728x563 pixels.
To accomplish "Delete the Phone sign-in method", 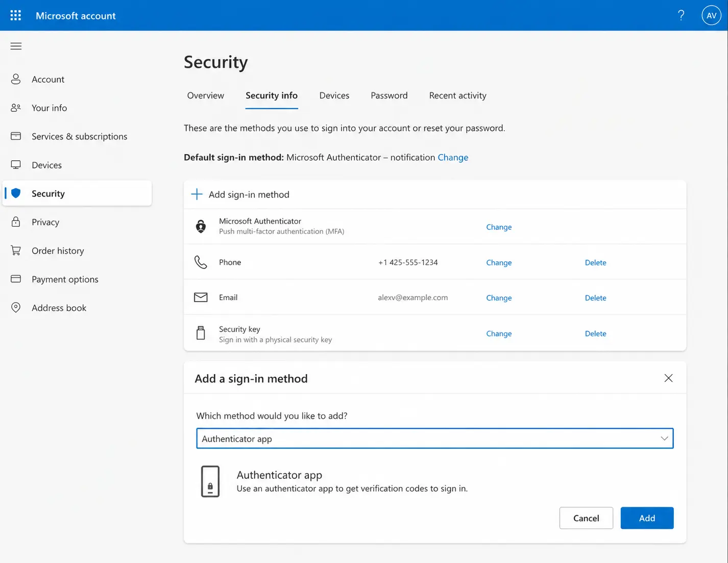I will click(596, 263).
